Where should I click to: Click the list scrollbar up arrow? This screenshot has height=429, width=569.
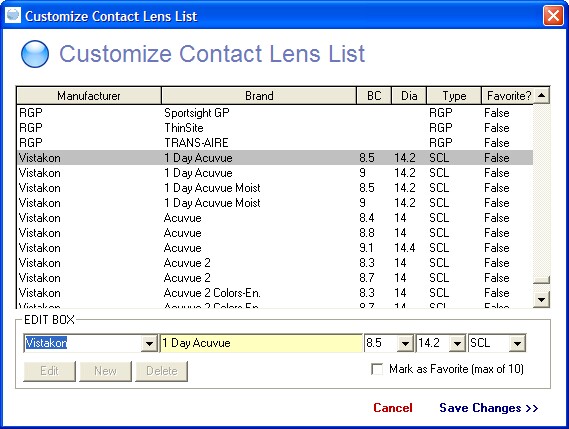541,95
